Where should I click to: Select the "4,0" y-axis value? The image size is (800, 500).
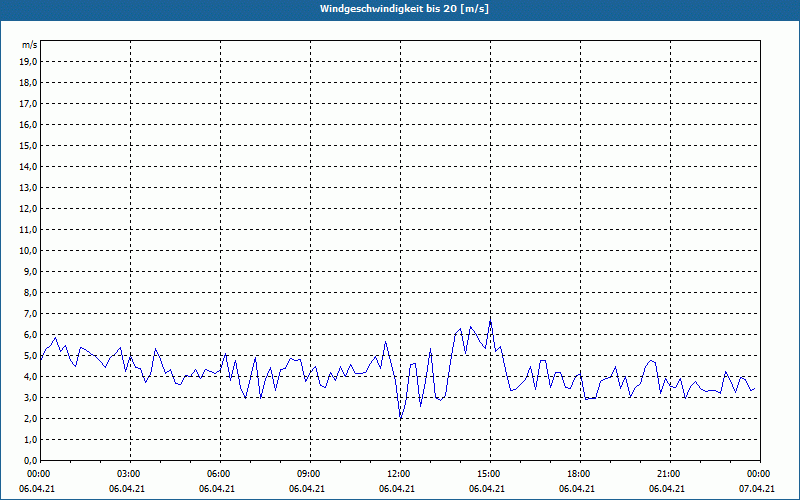(31, 377)
